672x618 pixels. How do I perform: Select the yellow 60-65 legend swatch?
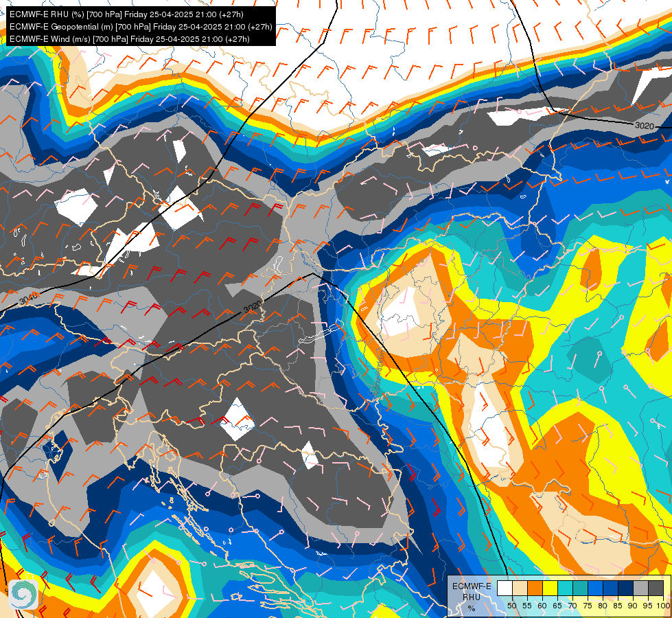(x=551, y=588)
